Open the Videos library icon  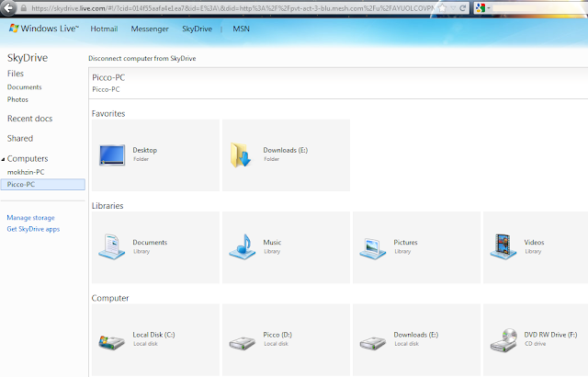tap(503, 246)
